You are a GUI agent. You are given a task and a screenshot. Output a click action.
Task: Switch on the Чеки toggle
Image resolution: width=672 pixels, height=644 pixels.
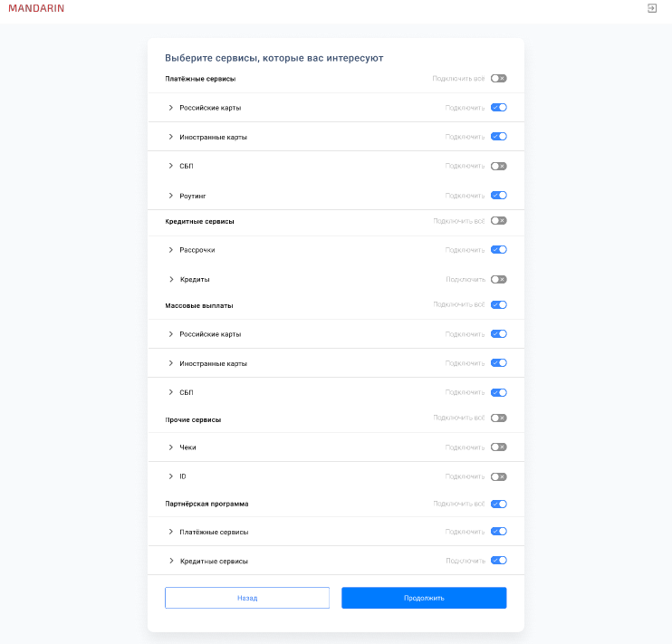pyautogui.click(x=498, y=447)
